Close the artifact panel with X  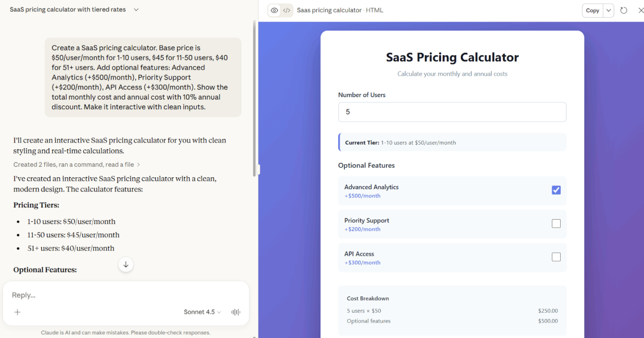pyautogui.click(x=641, y=11)
